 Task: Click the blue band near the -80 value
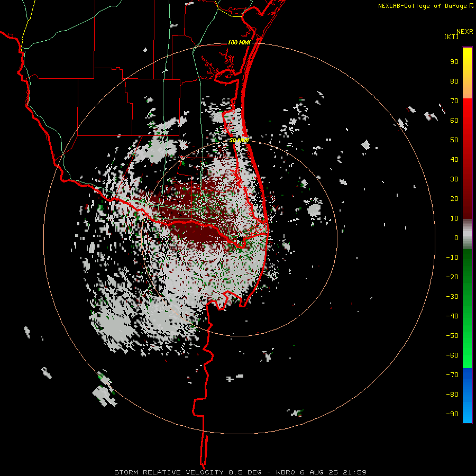point(467,395)
